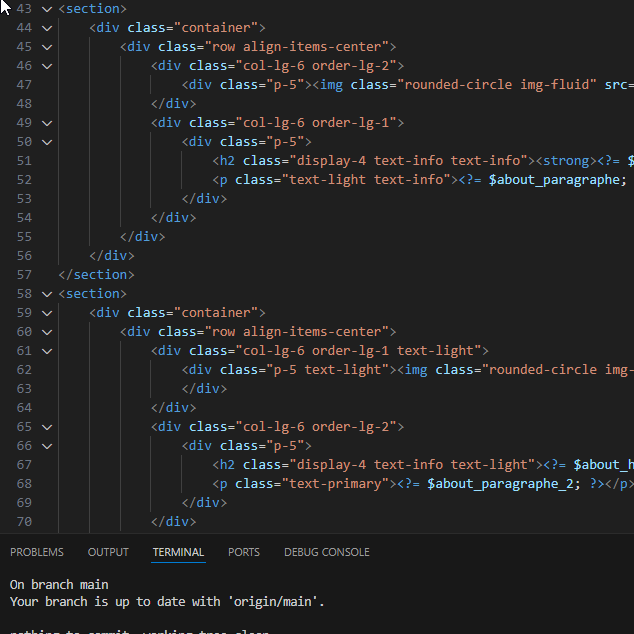Viewport: 634px width, 634px height.
Task: Collapse the section fold arrow at line 43
Action: point(47,9)
